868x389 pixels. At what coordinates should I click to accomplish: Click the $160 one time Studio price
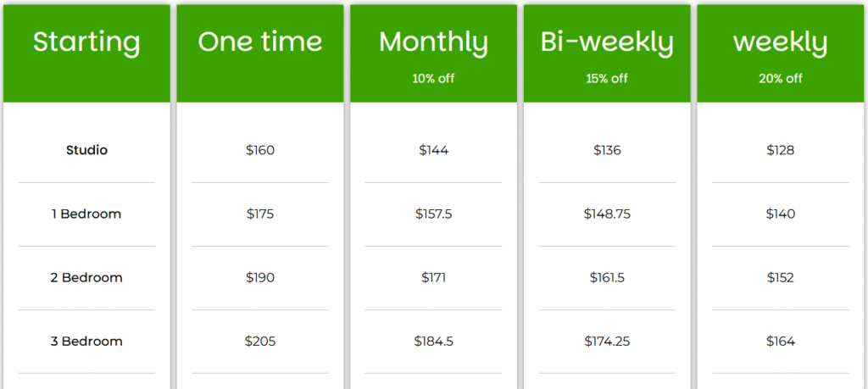260,150
